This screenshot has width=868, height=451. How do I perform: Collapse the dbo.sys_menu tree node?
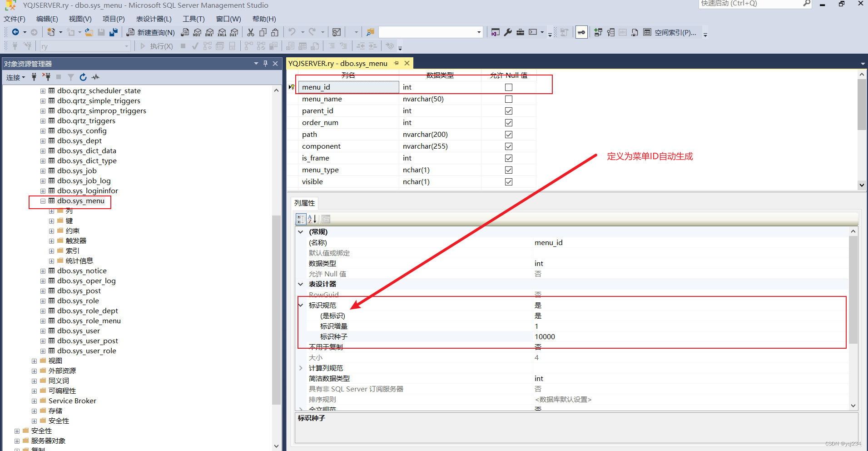(43, 200)
